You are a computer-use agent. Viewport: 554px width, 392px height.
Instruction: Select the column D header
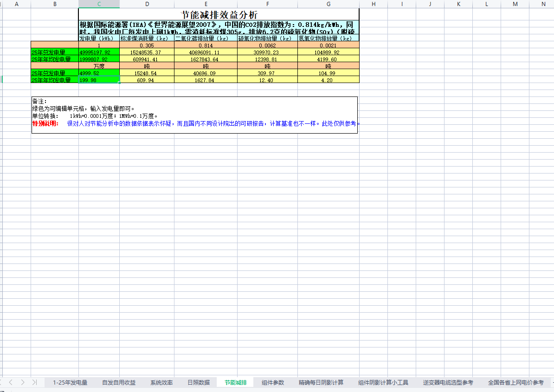click(x=147, y=4)
